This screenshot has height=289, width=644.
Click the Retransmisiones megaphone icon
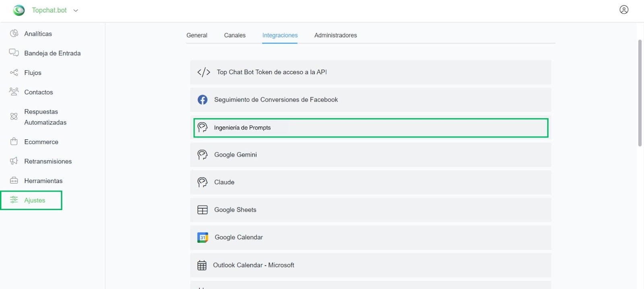tap(14, 161)
